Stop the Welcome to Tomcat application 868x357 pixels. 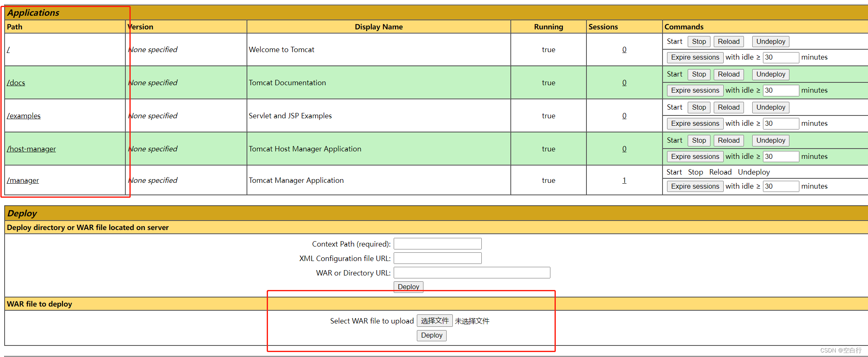[699, 41]
